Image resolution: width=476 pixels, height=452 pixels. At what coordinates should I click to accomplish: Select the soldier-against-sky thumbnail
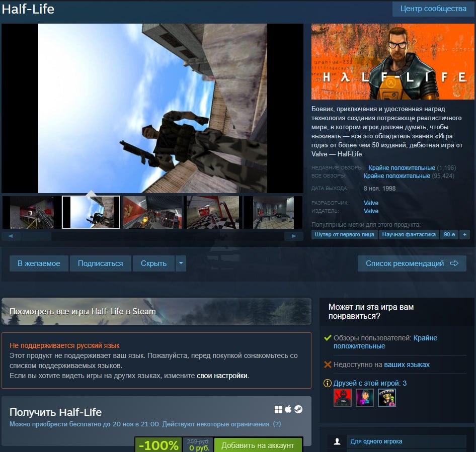[91, 212]
